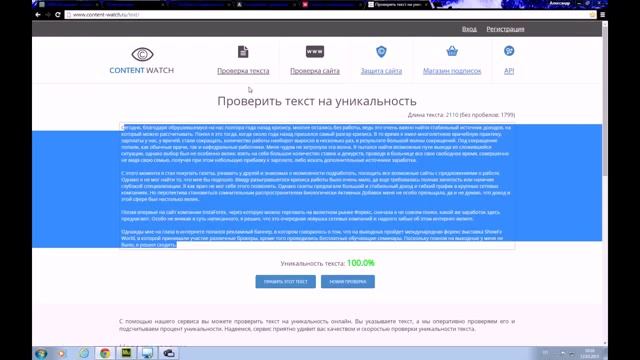
Task: Click the browser back arrow
Action: pos(38,15)
